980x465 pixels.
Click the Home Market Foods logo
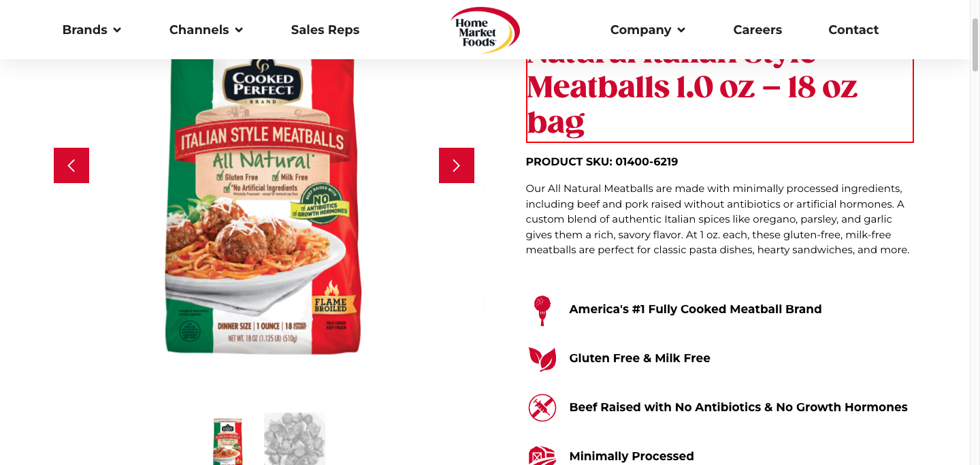(485, 30)
